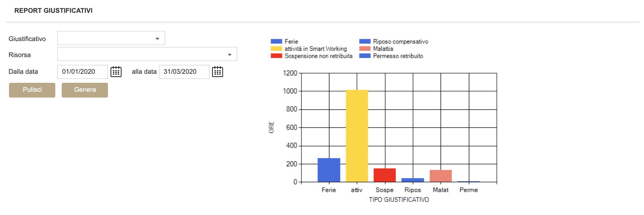
Task: Click the yellow Smart Working legend swatch
Action: [x=276, y=49]
